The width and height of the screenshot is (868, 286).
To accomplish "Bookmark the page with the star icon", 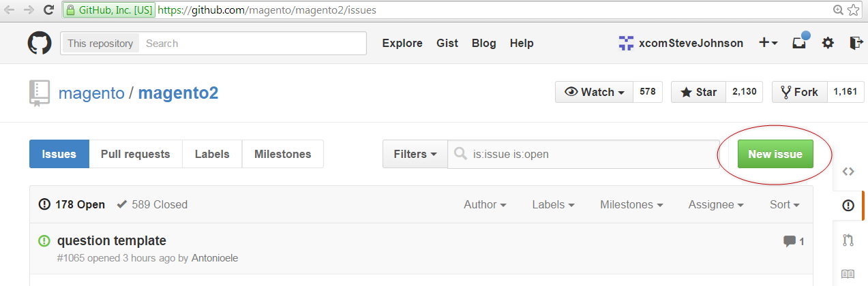I will [853, 10].
